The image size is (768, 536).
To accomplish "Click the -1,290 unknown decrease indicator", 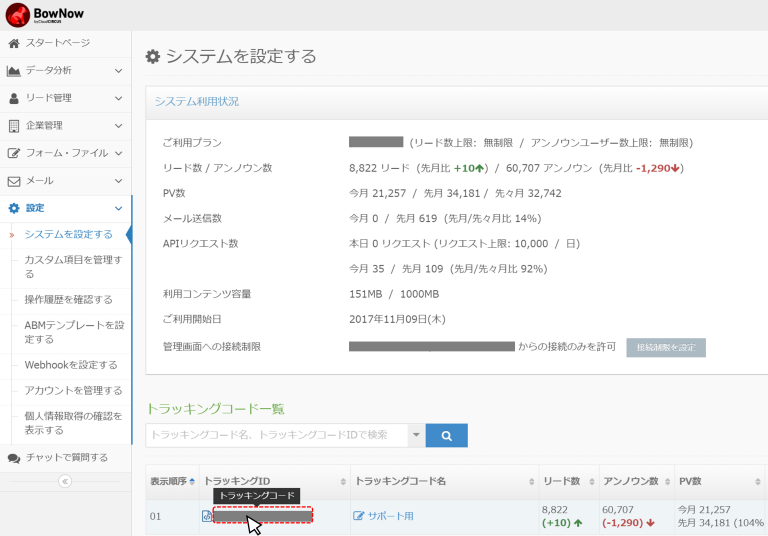I will point(658,168).
